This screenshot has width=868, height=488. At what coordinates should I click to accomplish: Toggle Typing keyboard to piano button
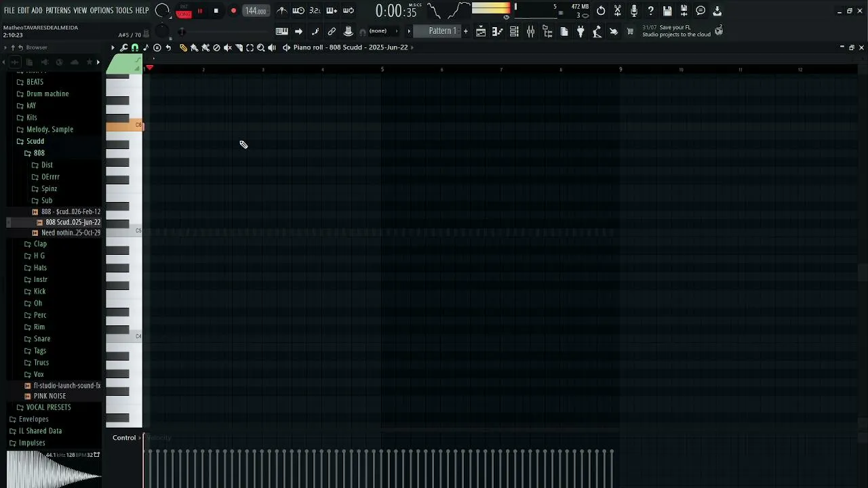coord(282,31)
